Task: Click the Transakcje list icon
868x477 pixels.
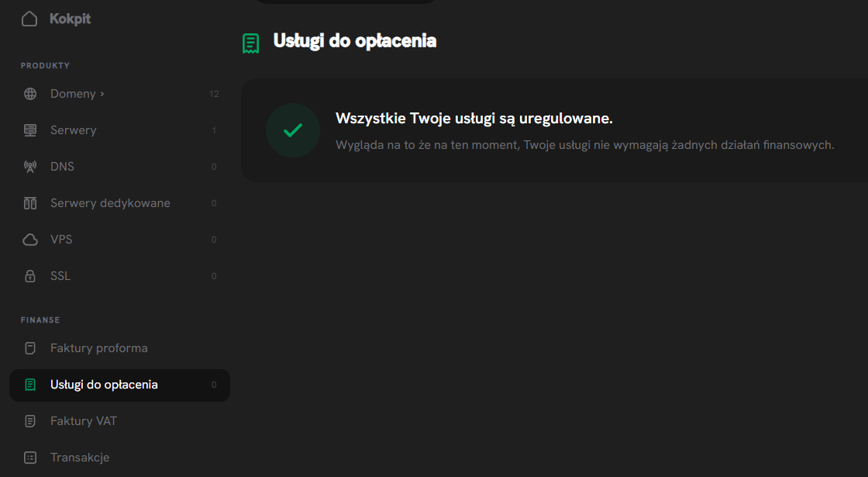Action: coord(29,457)
